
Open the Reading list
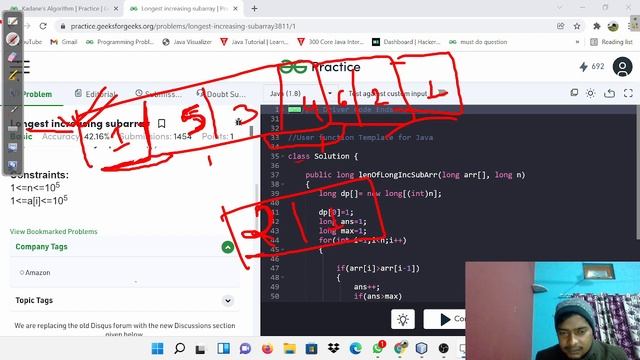click(x=611, y=42)
